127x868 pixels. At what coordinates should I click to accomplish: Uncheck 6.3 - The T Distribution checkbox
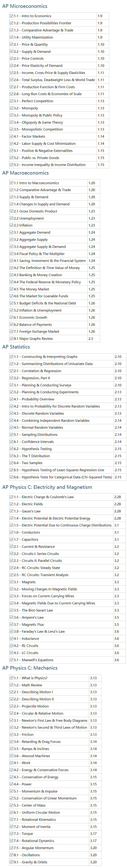pyautogui.click(x=12, y=456)
